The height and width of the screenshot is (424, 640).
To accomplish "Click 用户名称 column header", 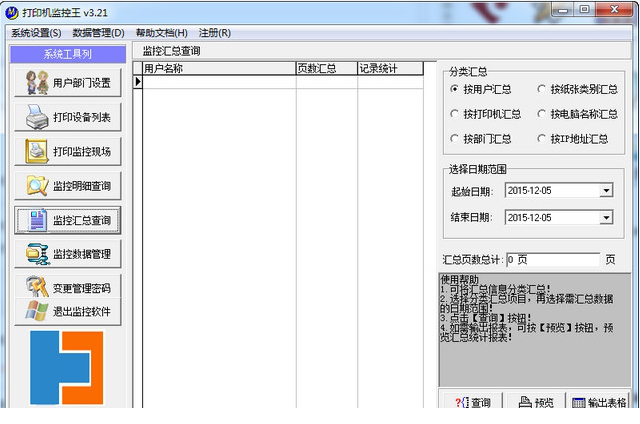I will [219, 69].
